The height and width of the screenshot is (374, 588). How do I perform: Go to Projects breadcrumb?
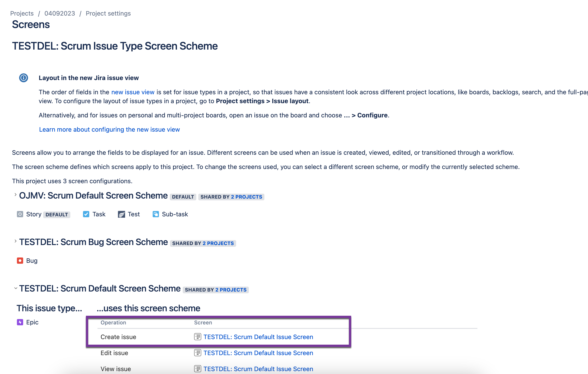click(22, 13)
